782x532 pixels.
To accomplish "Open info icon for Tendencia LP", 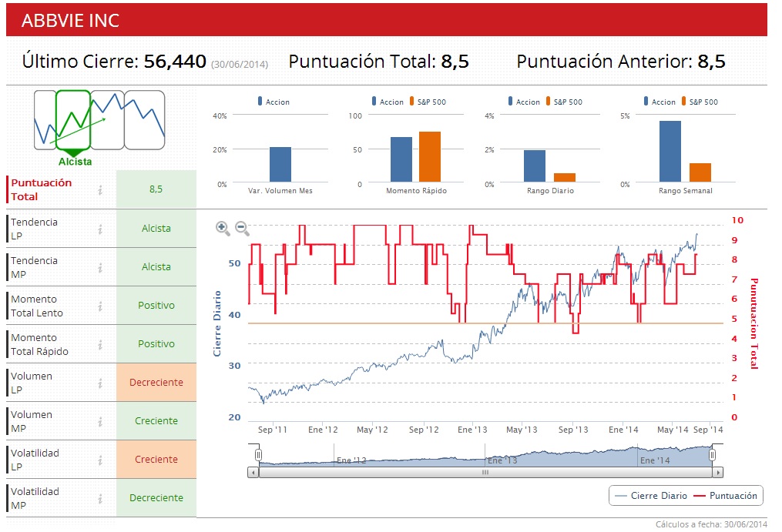I will pyautogui.click(x=100, y=229).
